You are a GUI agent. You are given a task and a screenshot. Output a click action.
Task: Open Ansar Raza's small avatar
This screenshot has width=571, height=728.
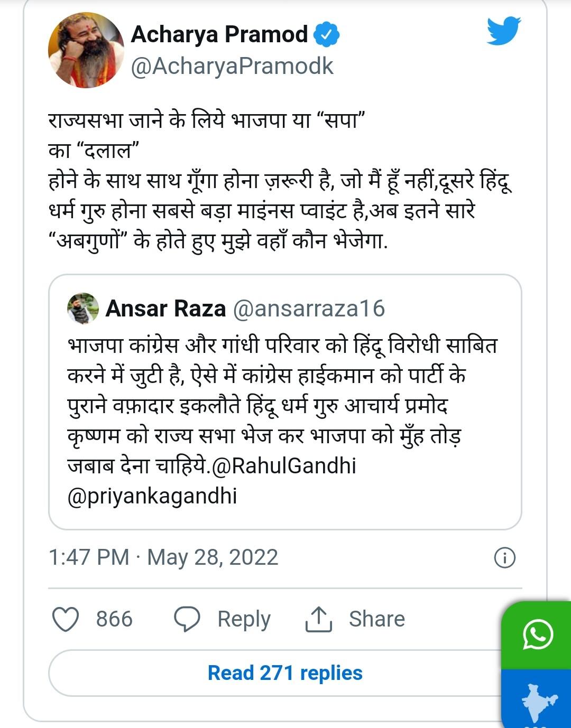(x=83, y=308)
